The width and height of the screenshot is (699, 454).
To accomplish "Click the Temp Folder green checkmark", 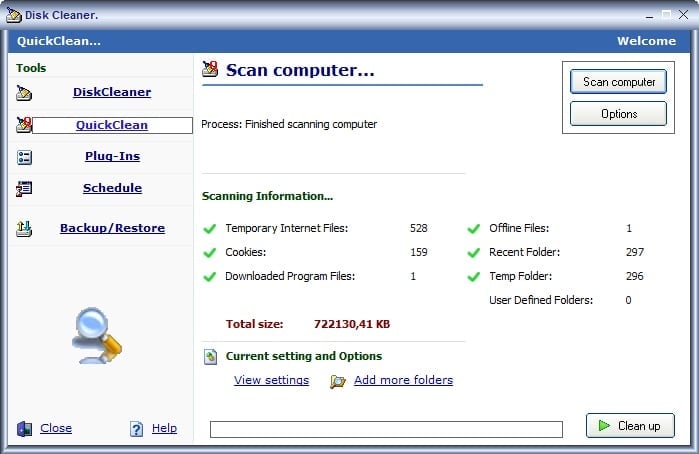I will [x=473, y=277].
